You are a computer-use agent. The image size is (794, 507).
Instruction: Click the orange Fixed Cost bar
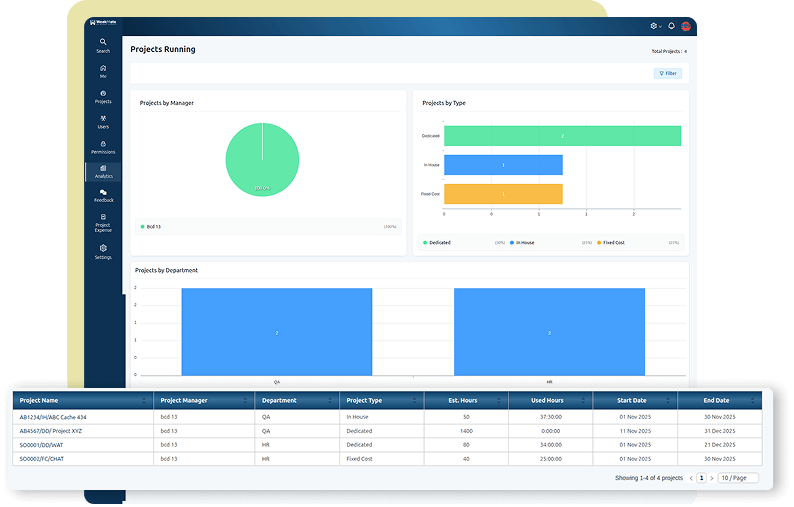503,194
